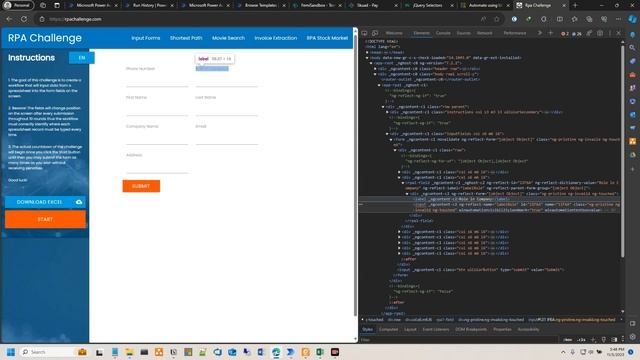
Task: Open the Accessibility tab in DevTools
Action: point(528,329)
